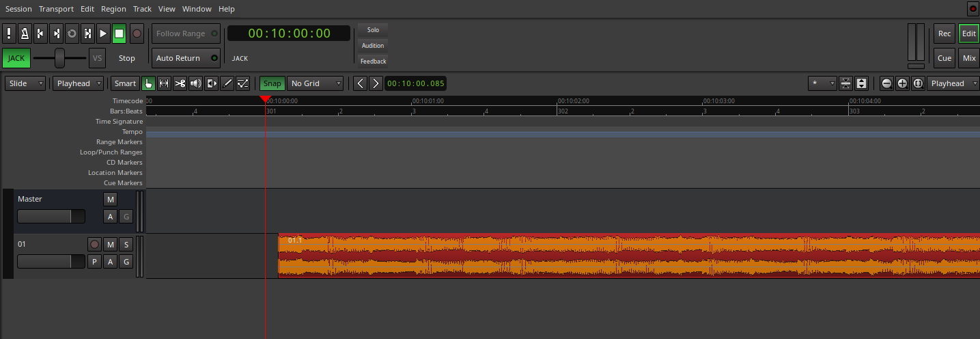The width and height of the screenshot is (980, 339).
Task: Open the No Grid dropdown
Action: tap(315, 83)
